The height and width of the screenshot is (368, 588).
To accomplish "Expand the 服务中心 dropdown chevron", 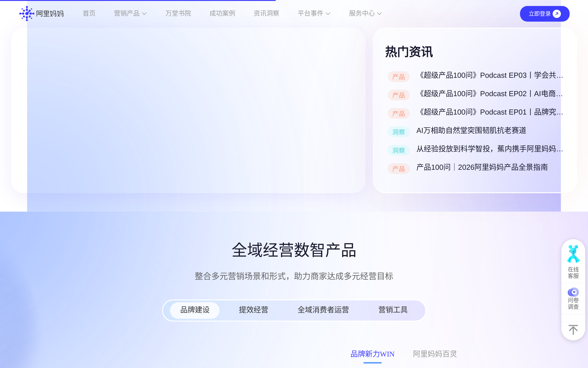I will tap(379, 14).
